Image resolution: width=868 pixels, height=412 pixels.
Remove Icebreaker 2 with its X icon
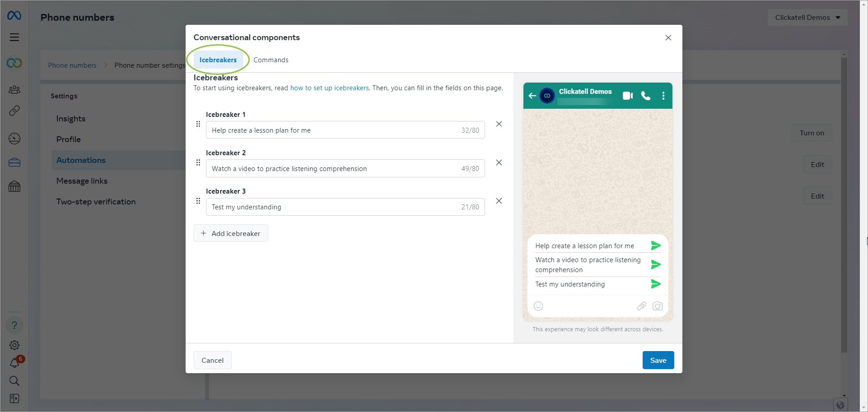click(x=499, y=162)
